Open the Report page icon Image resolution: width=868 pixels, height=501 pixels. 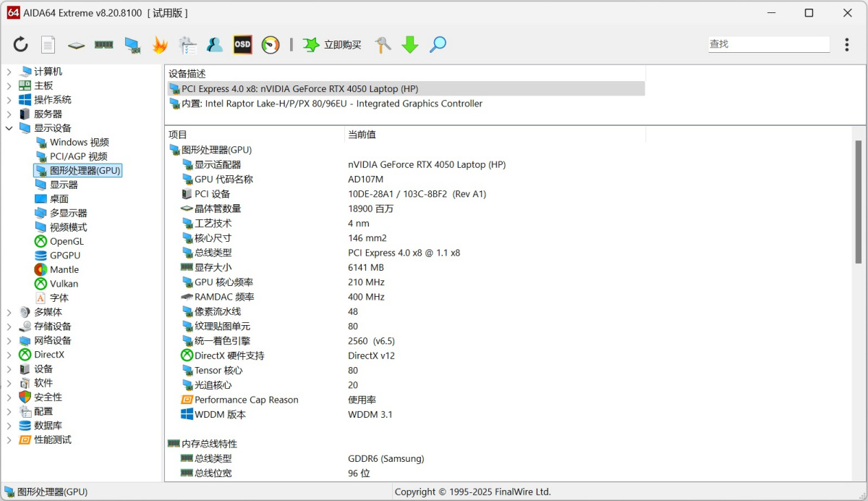coord(48,45)
